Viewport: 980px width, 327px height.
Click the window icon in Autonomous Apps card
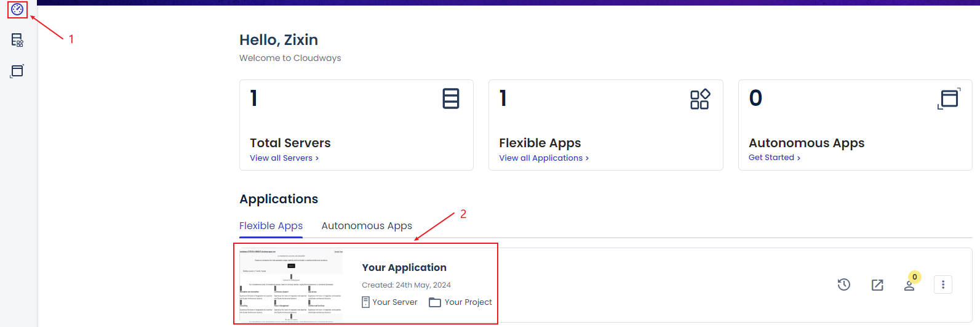pos(949,99)
